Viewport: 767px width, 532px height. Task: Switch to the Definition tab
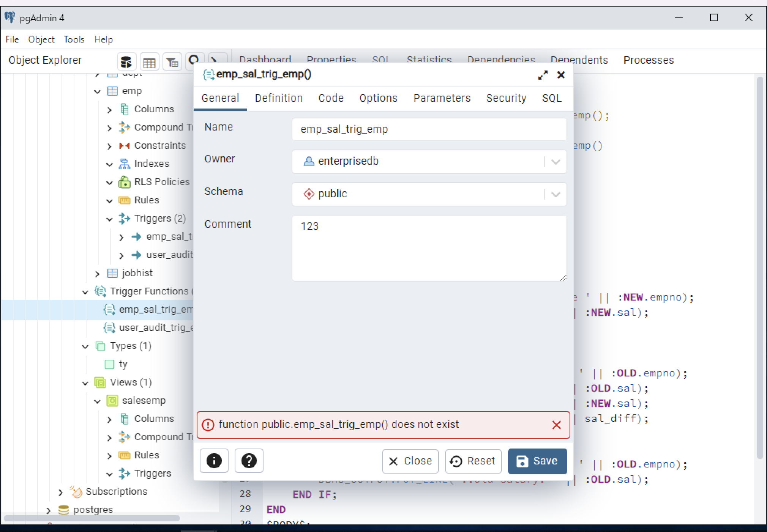[x=278, y=98]
